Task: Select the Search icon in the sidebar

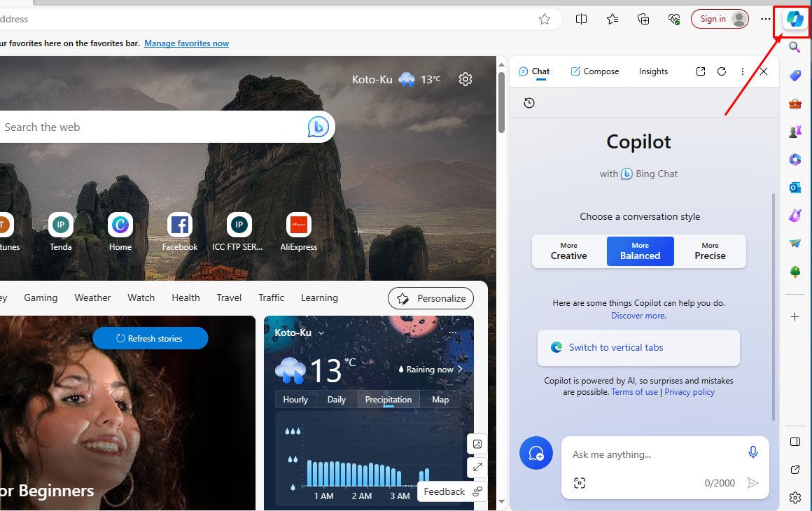Action: point(794,48)
